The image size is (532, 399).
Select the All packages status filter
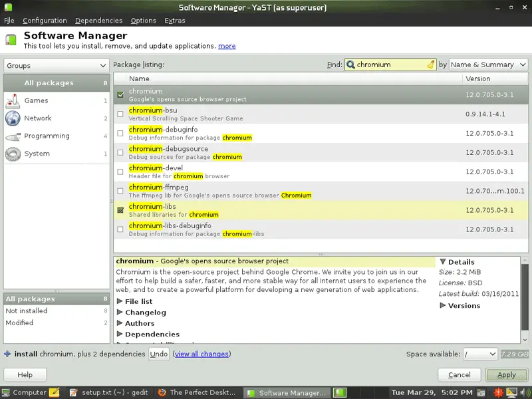point(57,299)
